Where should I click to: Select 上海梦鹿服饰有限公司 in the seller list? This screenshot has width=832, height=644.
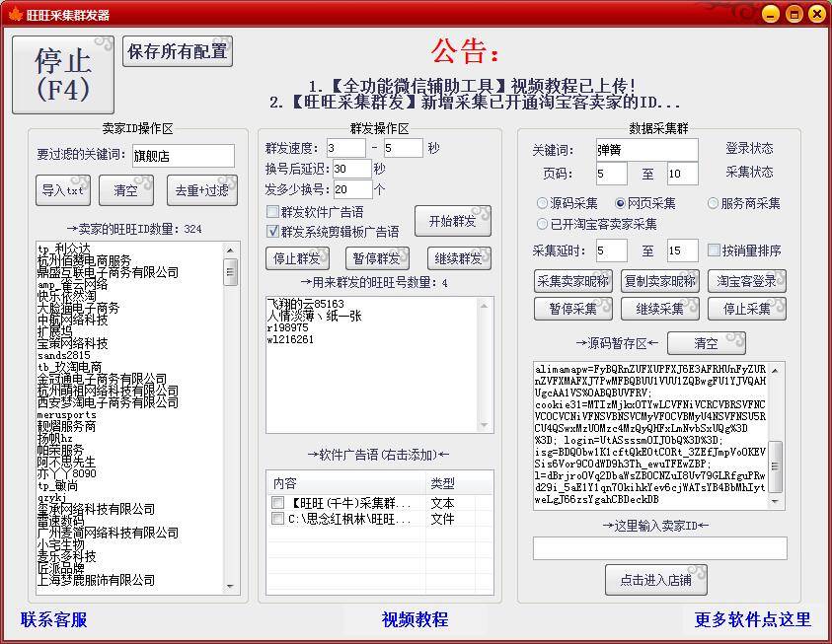point(96,580)
